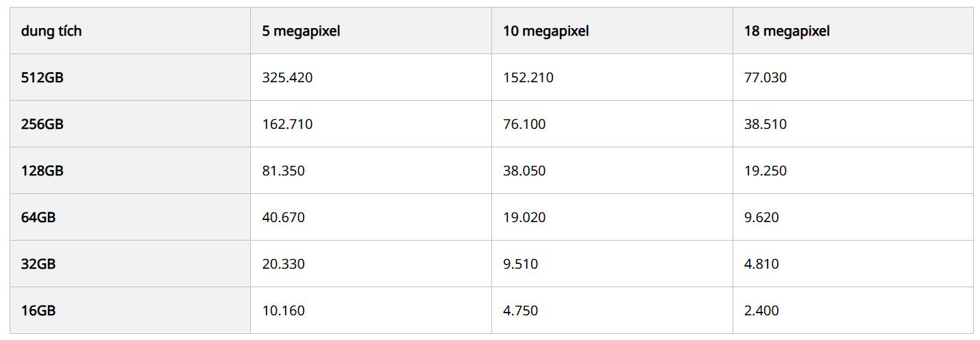Click the 76.100 value cell
Image resolution: width=980 pixels, height=340 pixels.
[524, 124]
